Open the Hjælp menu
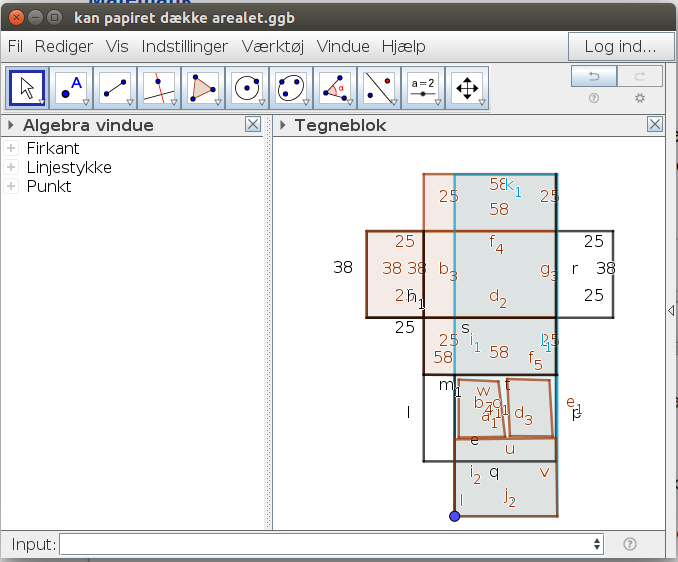Screen dimensions: 678x562 [403, 46]
